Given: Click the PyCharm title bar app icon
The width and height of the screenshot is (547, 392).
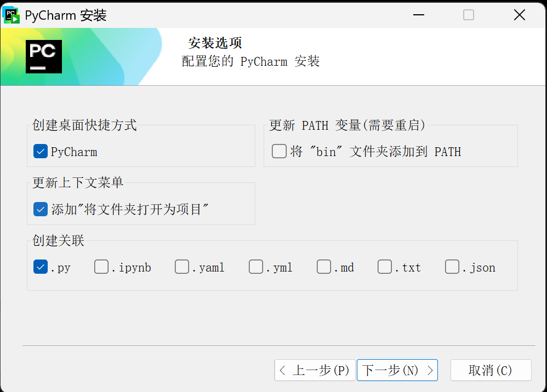Looking at the screenshot, I should coord(11,15).
